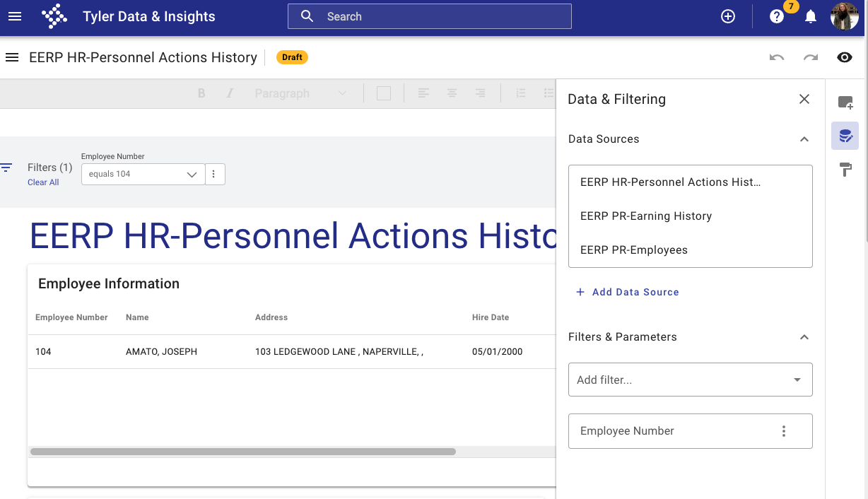This screenshot has height=499, width=868.
Task: Click the notification count badge 7
Action: [790, 6]
